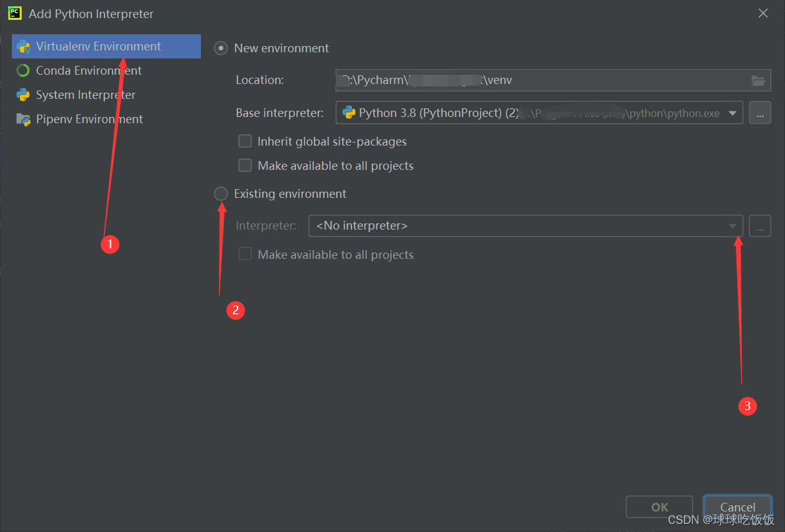Click the Base interpreter: label
Screen dimensions: 785x532
(280, 113)
